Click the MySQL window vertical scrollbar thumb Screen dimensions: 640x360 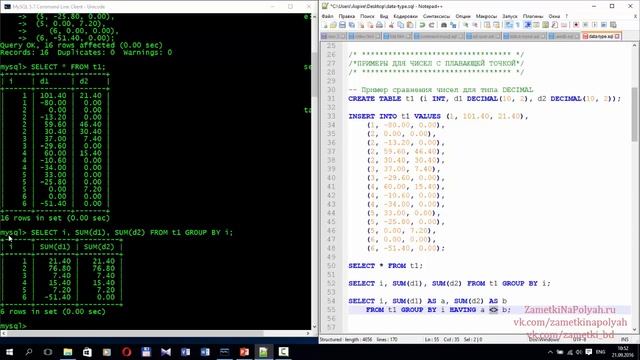314,74
